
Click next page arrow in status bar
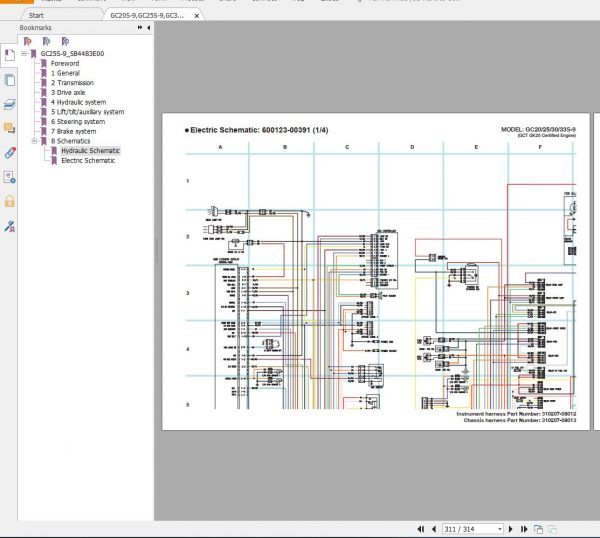(510, 529)
